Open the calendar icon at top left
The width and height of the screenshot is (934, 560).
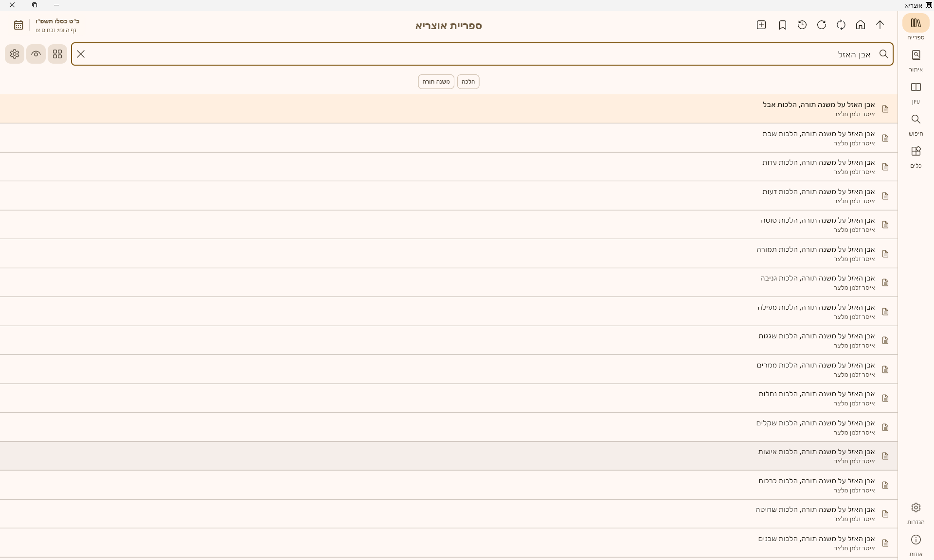[x=18, y=25]
